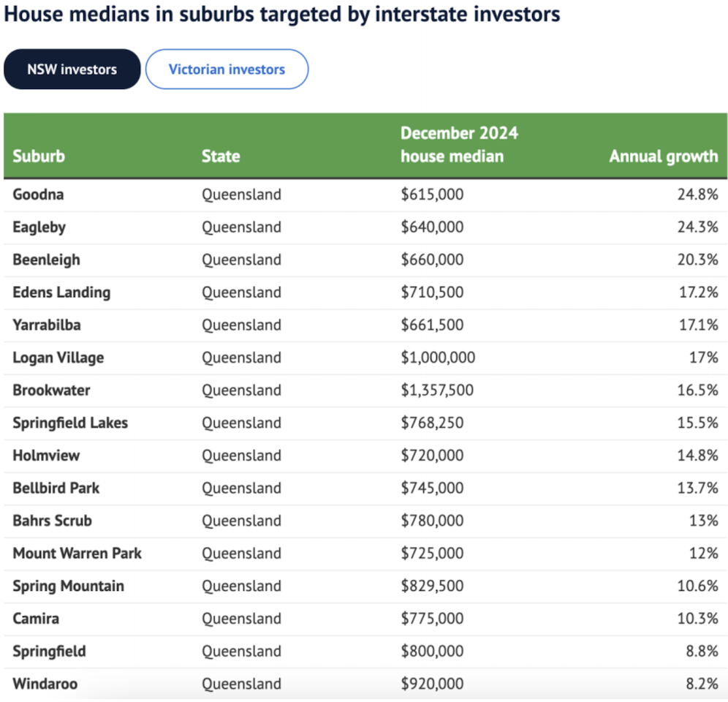Screen dimensions: 728x702
Task: Click the Spring Mountain suburb name
Action: click(x=68, y=586)
